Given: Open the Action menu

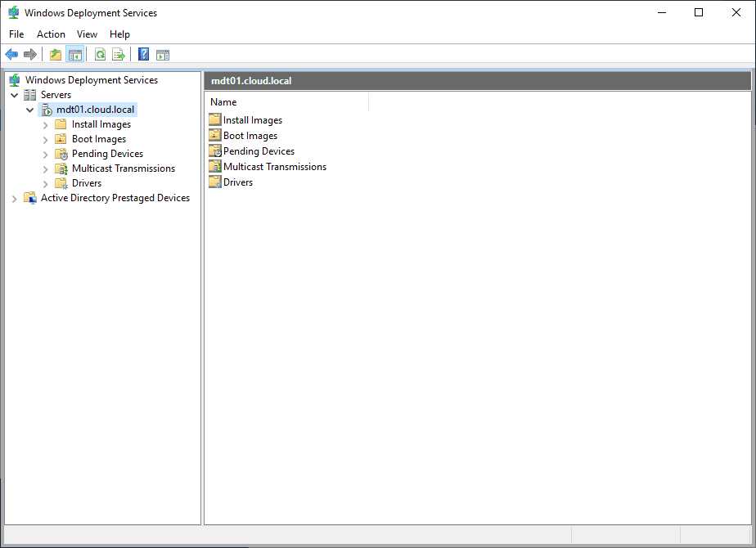Looking at the screenshot, I should pos(51,34).
